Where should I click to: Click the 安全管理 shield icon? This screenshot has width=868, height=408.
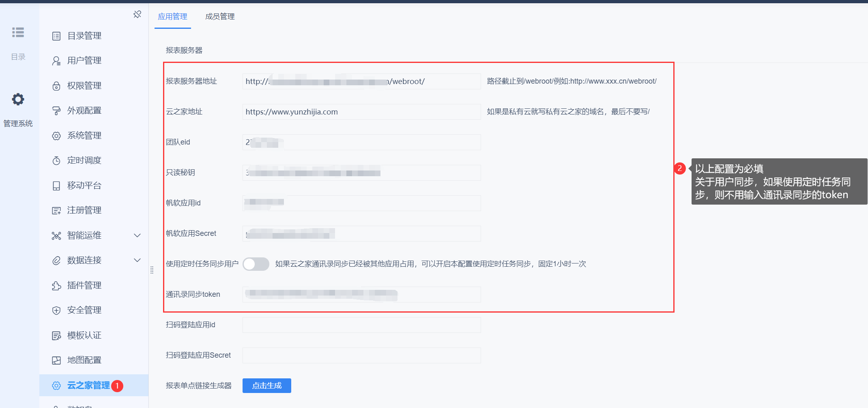[56, 311]
